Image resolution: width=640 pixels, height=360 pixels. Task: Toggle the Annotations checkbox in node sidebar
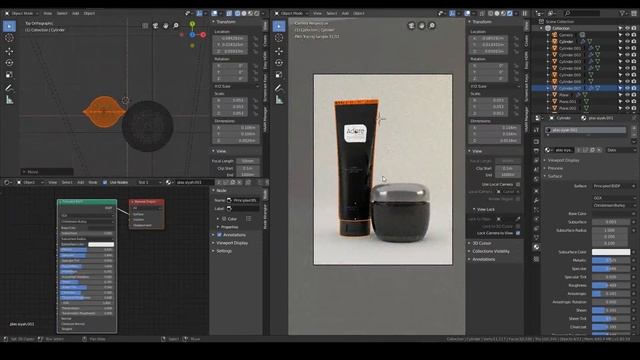tap(219, 235)
